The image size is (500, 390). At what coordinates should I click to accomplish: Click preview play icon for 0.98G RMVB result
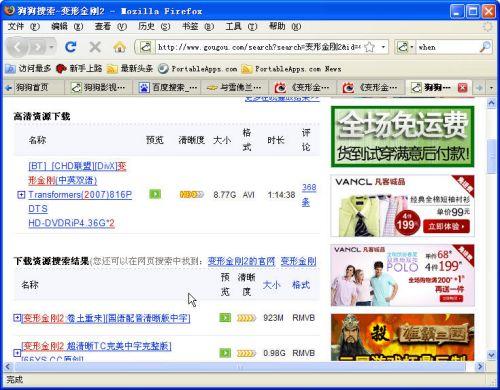(225, 352)
